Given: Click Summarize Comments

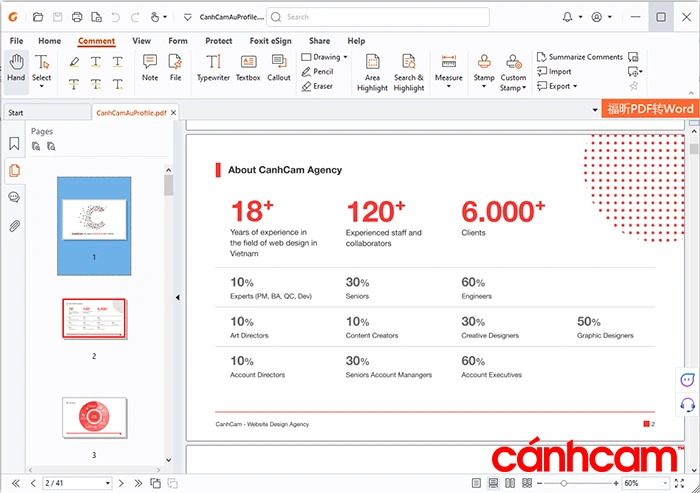Looking at the screenshot, I should click(x=580, y=57).
